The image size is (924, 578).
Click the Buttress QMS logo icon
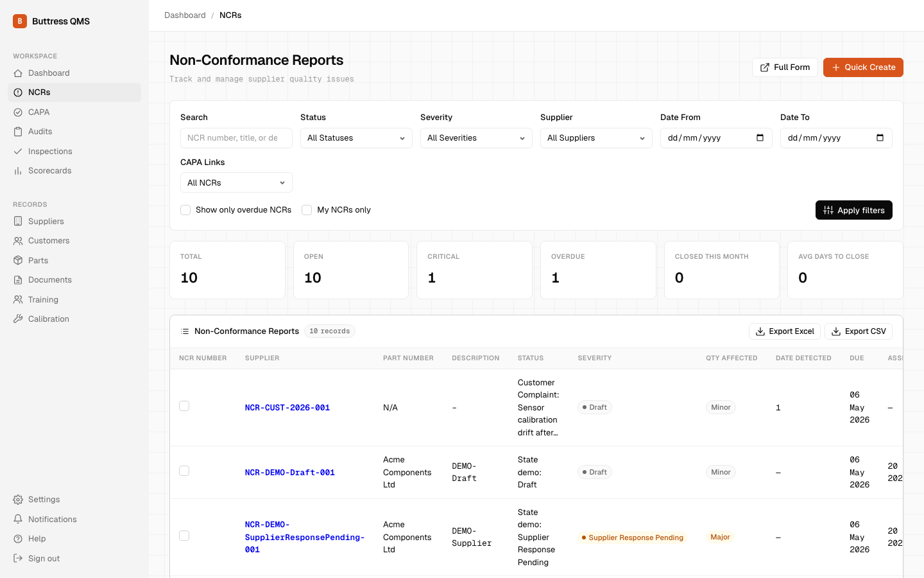pos(20,21)
